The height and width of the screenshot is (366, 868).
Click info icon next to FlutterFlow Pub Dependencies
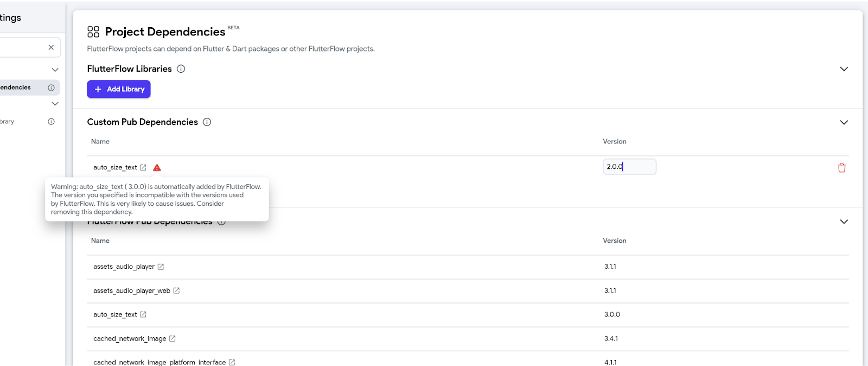click(221, 222)
